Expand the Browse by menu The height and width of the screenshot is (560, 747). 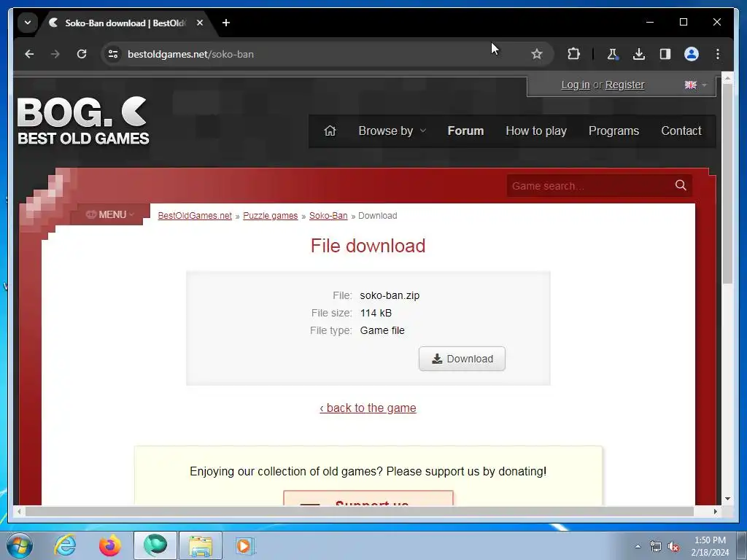[392, 131]
